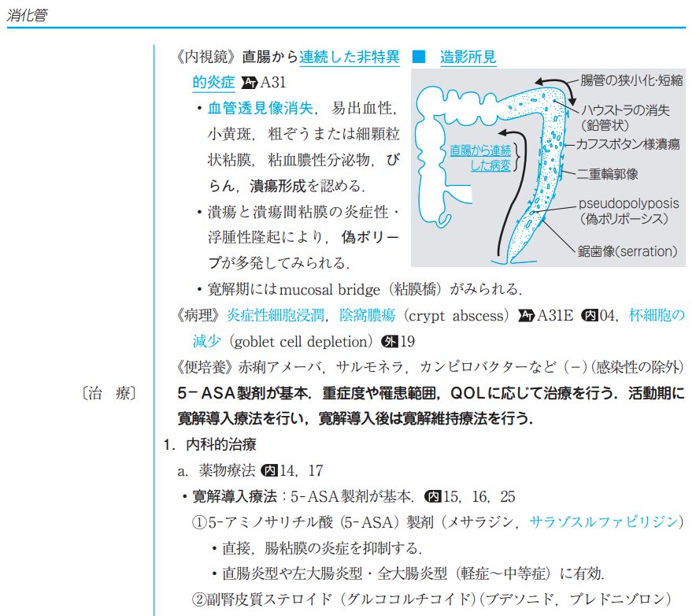Click the reference badge icon before A31E
696x616 pixels.
tap(526, 316)
